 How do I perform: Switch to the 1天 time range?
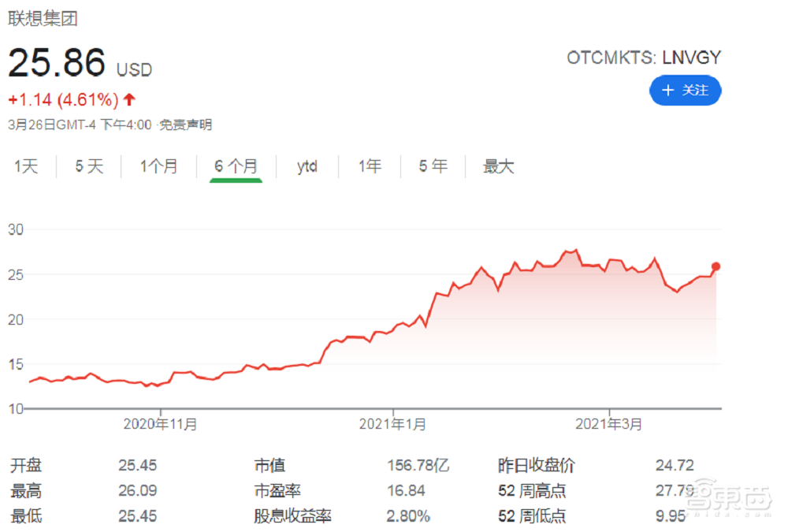pos(27,166)
